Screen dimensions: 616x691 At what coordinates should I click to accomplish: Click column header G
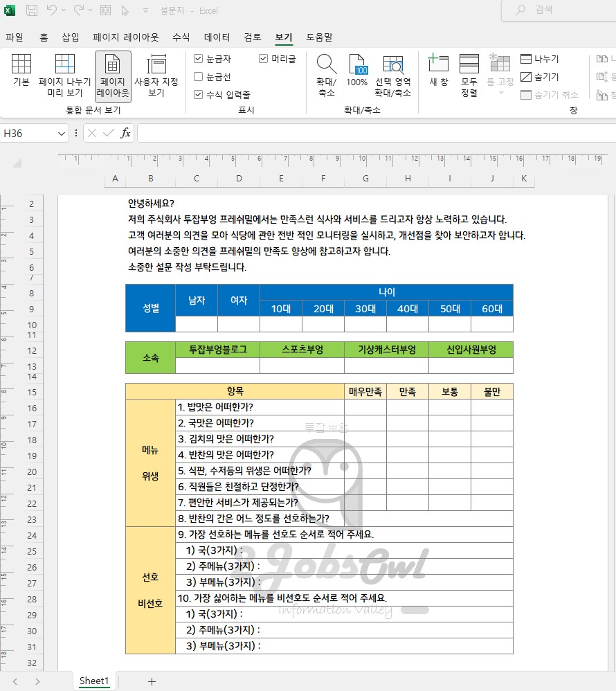pos(365,179)
